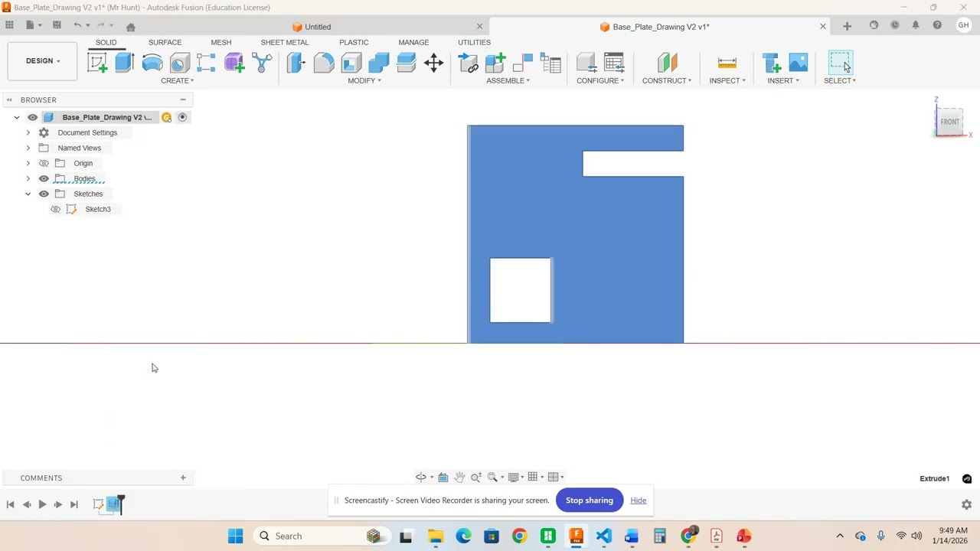
Task: Select the Revolve tool
Action: point(152,63)
